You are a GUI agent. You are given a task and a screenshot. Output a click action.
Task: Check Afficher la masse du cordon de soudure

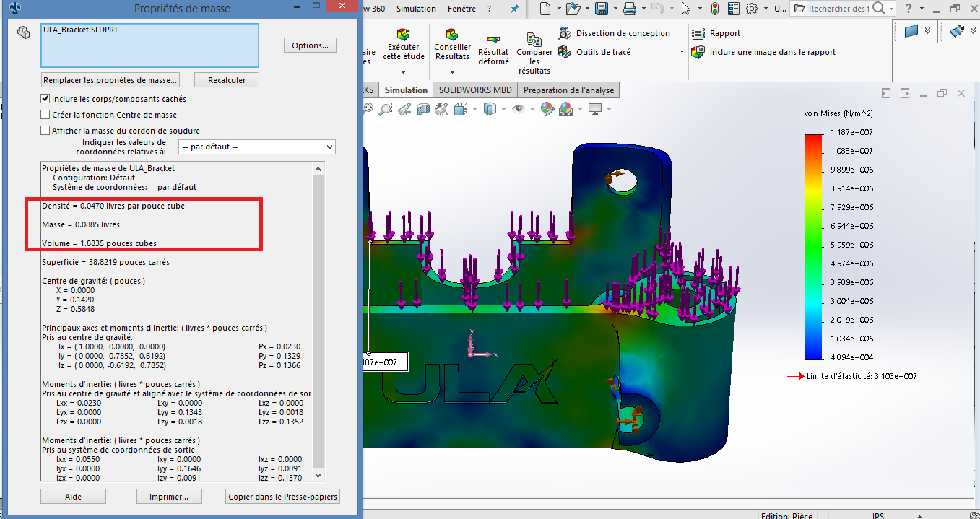[46, 131]
